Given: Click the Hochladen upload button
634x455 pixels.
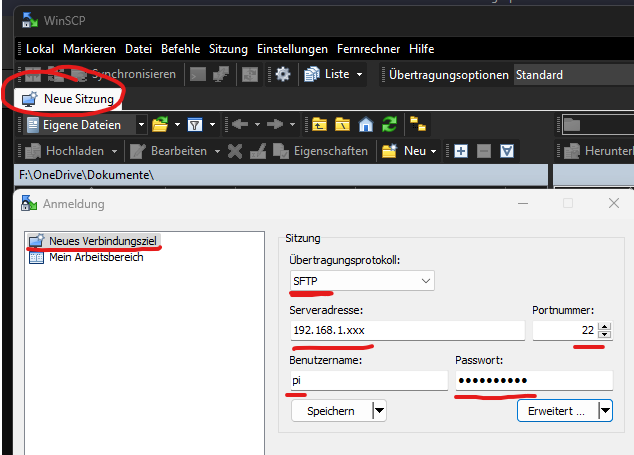Looking at the screenshot, I should click(66, 151).
